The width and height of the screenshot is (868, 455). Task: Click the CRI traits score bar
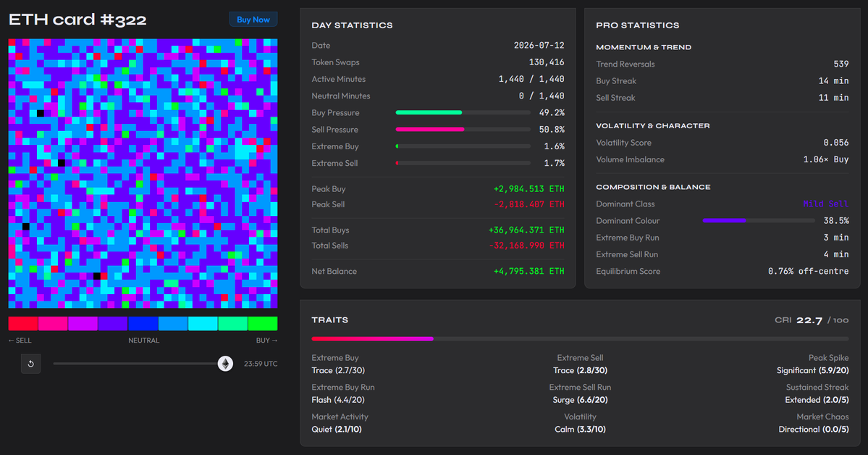[x=580, y=338]
